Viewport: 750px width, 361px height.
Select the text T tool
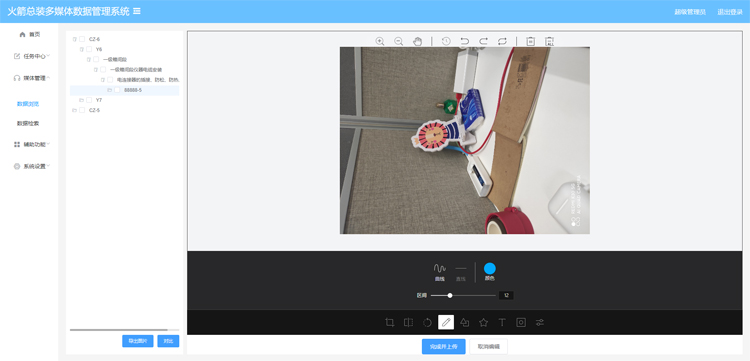tap(502, 322)
